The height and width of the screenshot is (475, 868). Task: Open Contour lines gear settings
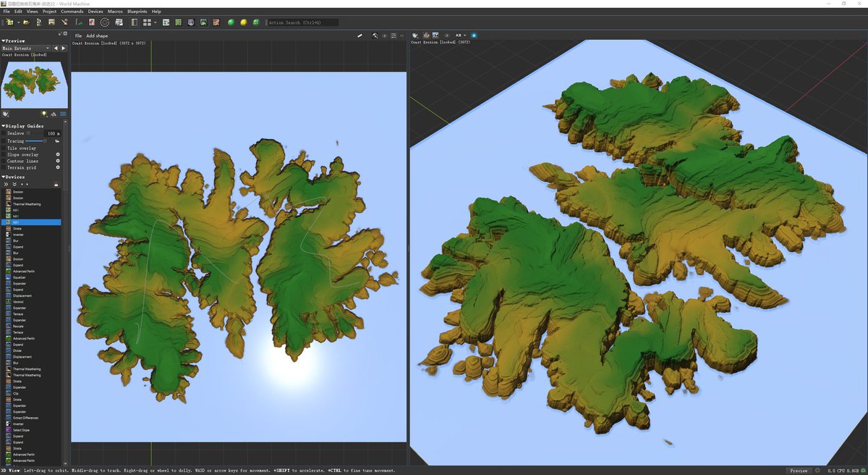click(58, 161)
